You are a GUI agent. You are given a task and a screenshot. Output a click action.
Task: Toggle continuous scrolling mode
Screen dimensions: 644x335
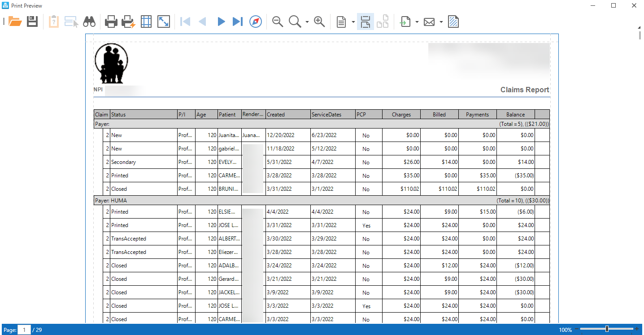coord(365,21)
